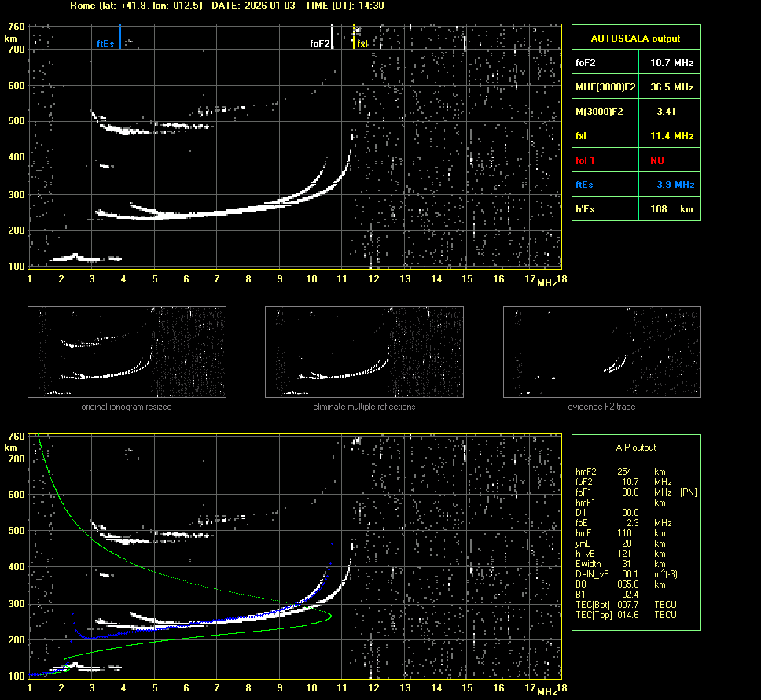Viewport: 761px width, 700px height.
Task: Select the blue ftEs 3.9 MHz value
Action: pyautogui.click(x=674, y=185)
